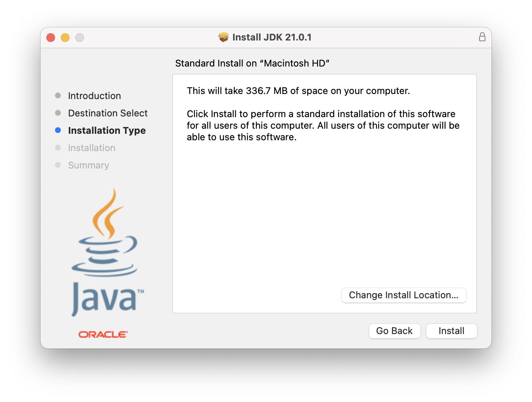The width and height of the screenshot is (532, 402).
Task: Click the Installation Type sidebar label
Action: [x=107, y=130]
